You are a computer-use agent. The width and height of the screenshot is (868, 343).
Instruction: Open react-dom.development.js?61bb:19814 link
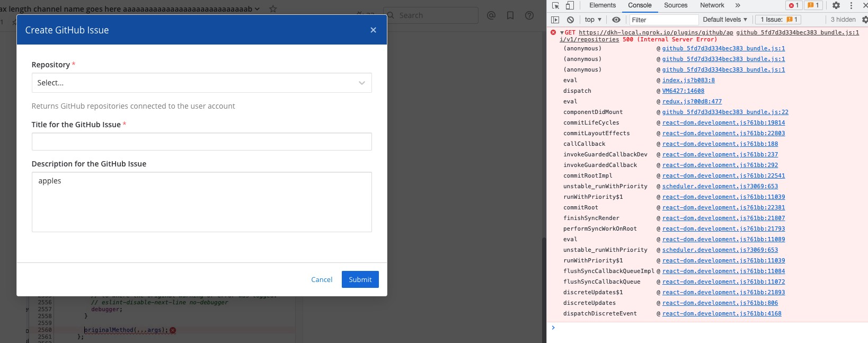coord(723,122)
